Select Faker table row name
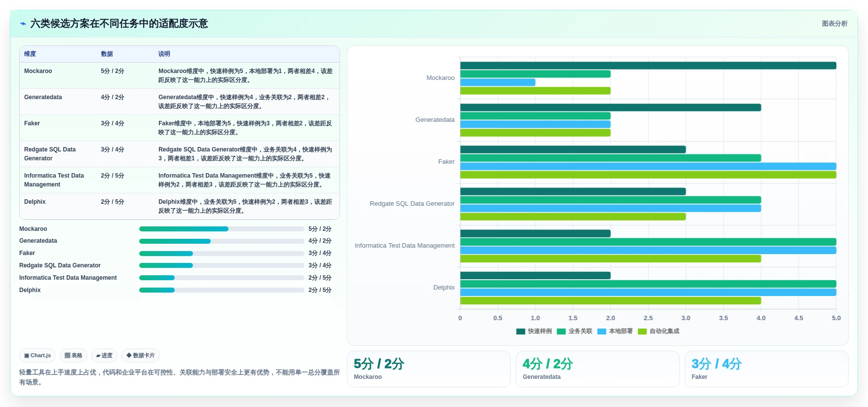The image size is (868, 407). (x=32, y=123)
